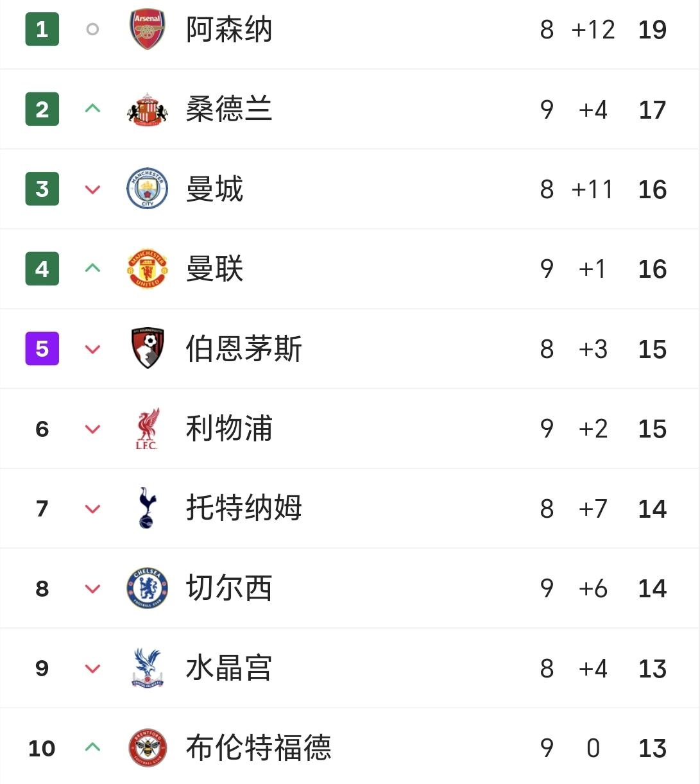Click the Sunderland club crest
This screenshot has height=784, width=700.
click(x=148, y=110)
